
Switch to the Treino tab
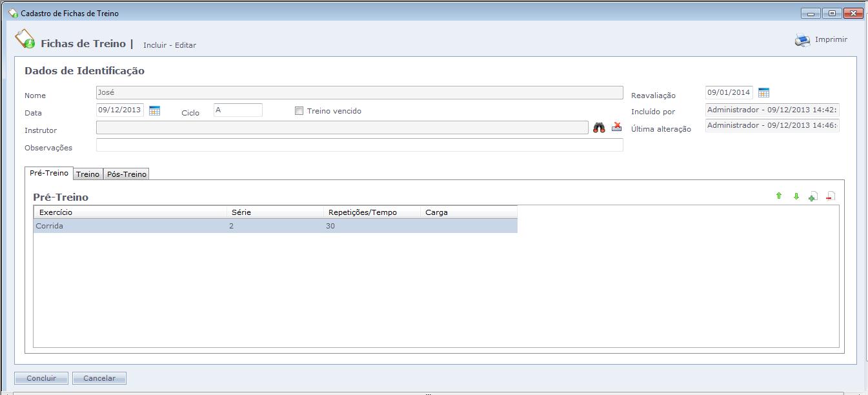(x=88, y=174)
